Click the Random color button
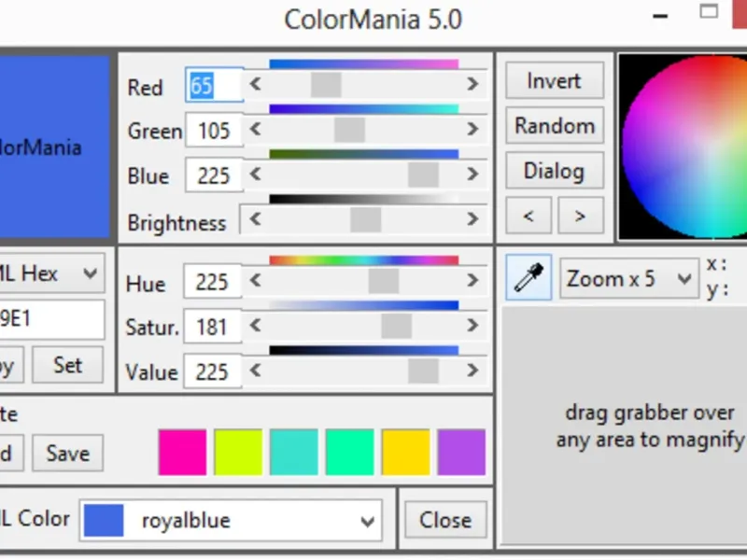Image resolution: width=747 pixels, height=560 pixels. click(555, 126)
